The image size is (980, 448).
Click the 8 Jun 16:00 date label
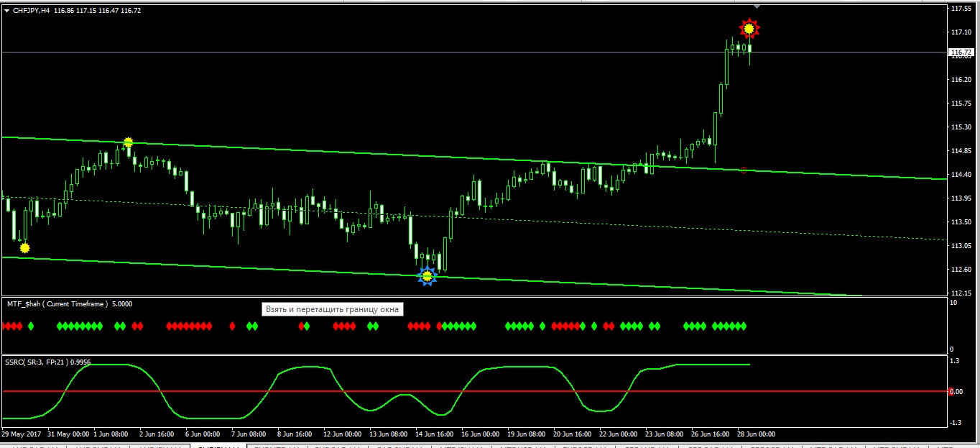294,434
